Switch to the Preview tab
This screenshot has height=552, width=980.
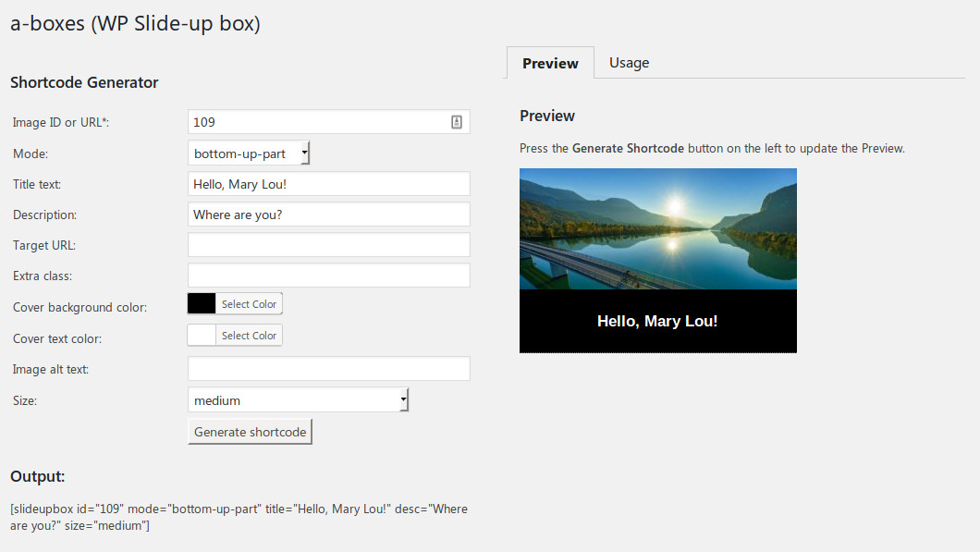pos(550,63)
